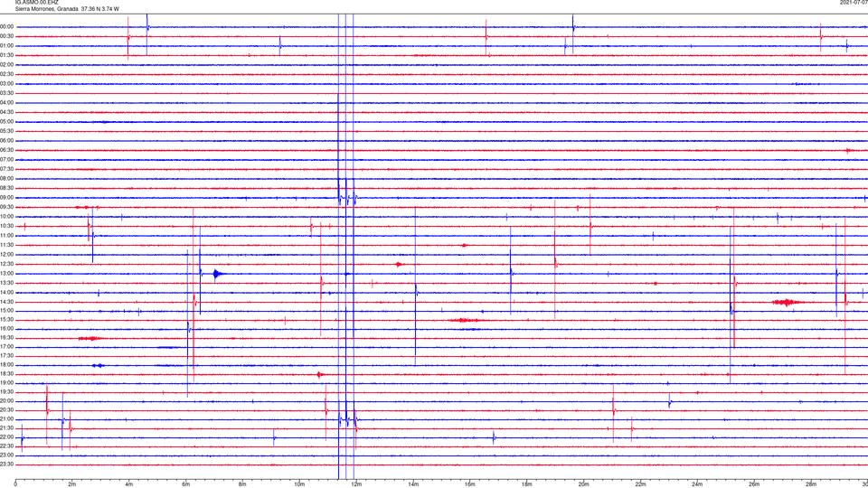Pick the 20m axis tick label
Image resolution: width=868 pixels, height=488 pixels.
pyautogui.click(x=583, y=484)
